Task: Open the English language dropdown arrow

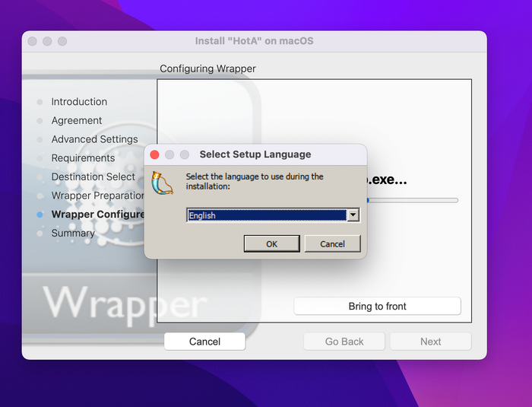Action: click(353, 215)
